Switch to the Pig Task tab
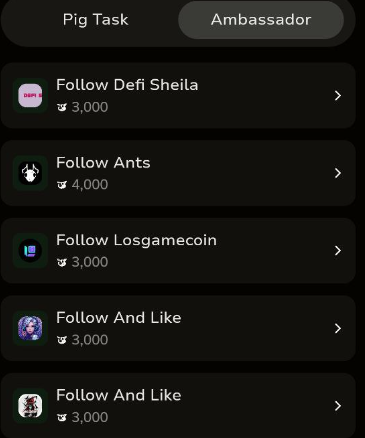365x438 pixels. pos(95,20)
